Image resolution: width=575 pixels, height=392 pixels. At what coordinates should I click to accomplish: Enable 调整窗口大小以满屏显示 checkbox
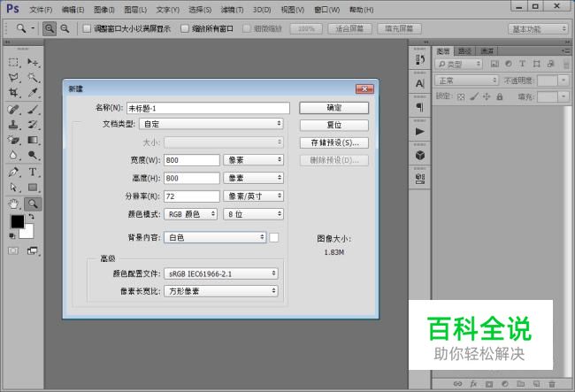point(87,28)
